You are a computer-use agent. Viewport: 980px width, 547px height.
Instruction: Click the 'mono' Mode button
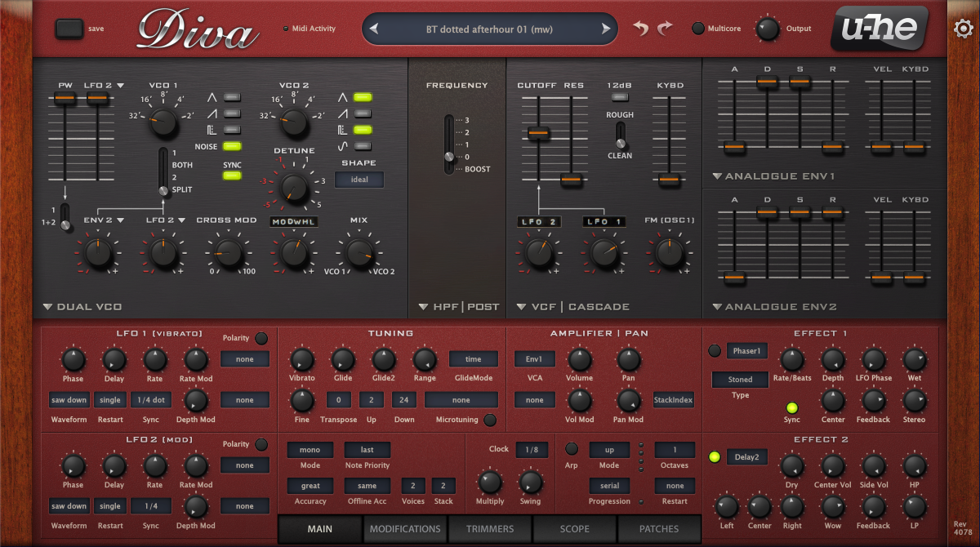[310, 449]
